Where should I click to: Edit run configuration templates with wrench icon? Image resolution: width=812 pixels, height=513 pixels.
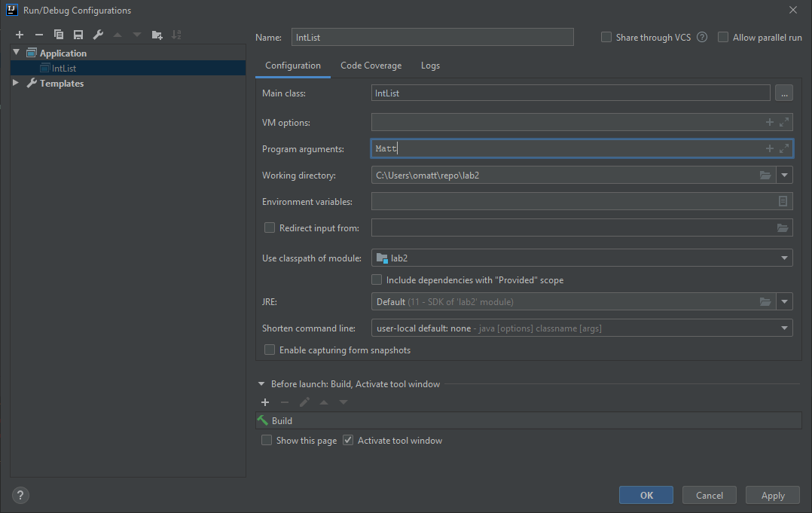click(x=98, y=34)
